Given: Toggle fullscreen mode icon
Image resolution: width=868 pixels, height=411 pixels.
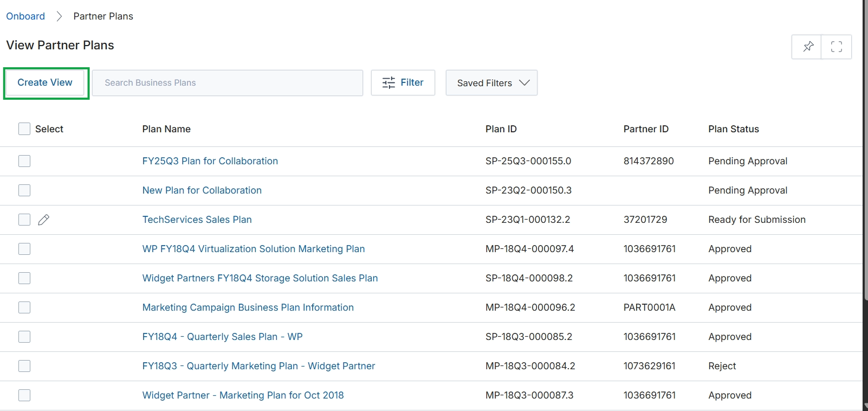Looking at the screenshot, I should pyautogui.click(x=837, y=47).
